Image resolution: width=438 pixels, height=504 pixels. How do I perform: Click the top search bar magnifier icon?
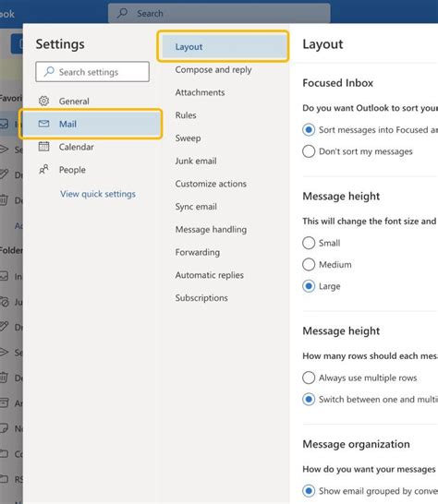point(122,13)
